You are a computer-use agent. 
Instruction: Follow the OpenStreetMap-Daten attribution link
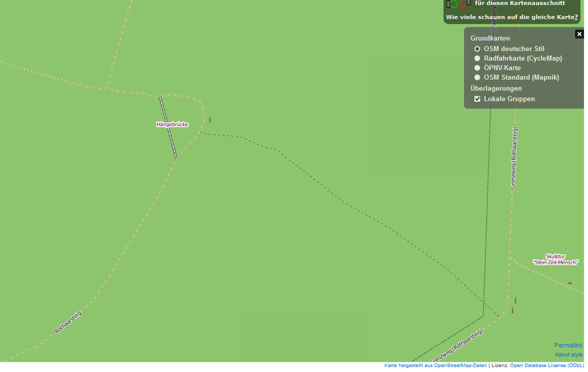[460, 365]
